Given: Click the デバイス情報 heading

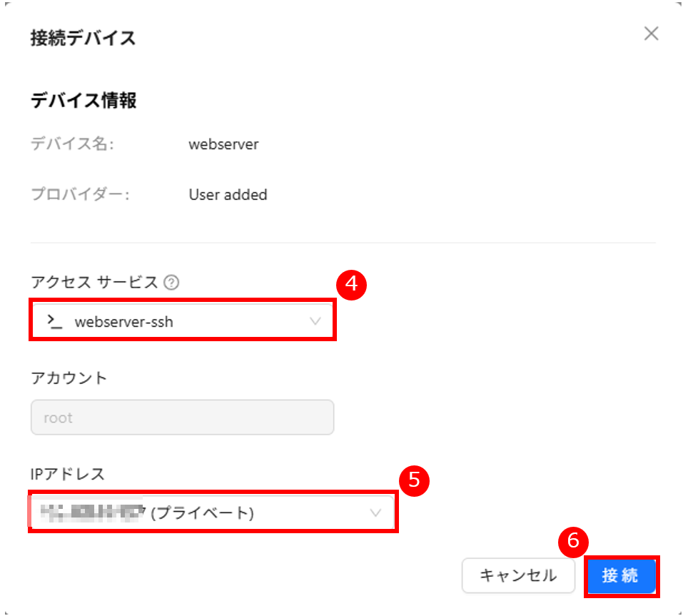Looking at the screenshot, I should 84,101.
